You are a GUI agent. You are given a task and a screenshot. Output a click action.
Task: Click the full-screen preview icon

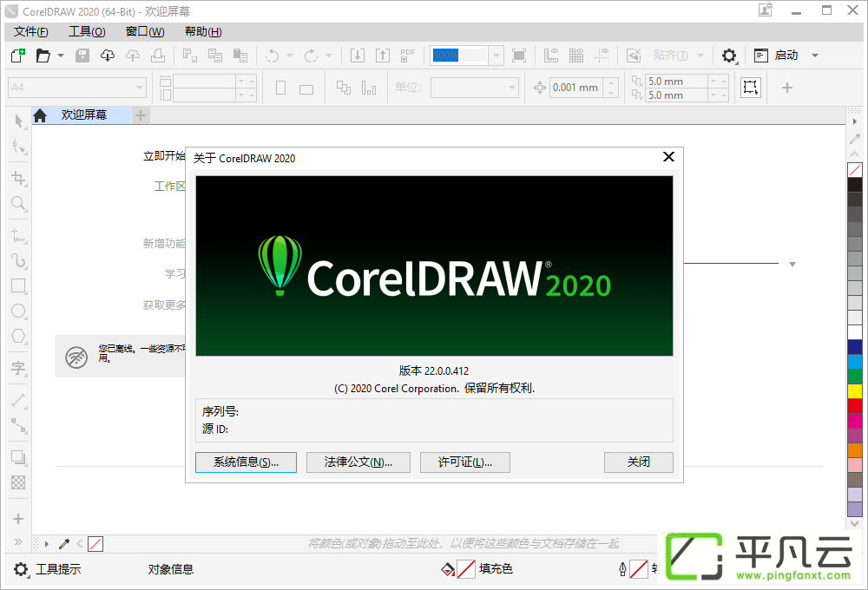(x=519, y=56)
